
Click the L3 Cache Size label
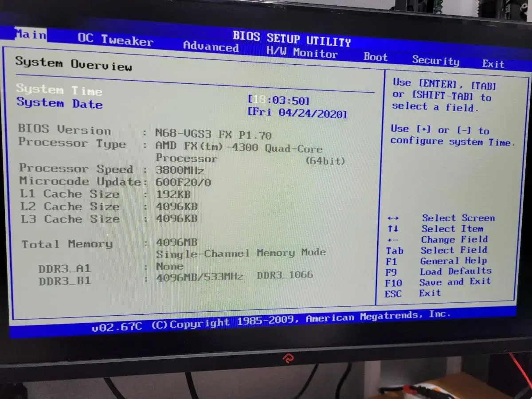70,219
